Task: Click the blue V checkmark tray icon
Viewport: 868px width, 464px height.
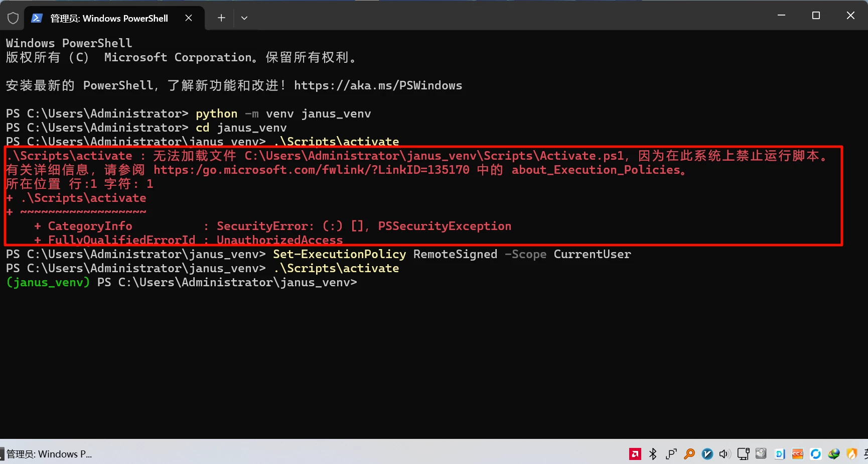Action: (x=707, y=454)
